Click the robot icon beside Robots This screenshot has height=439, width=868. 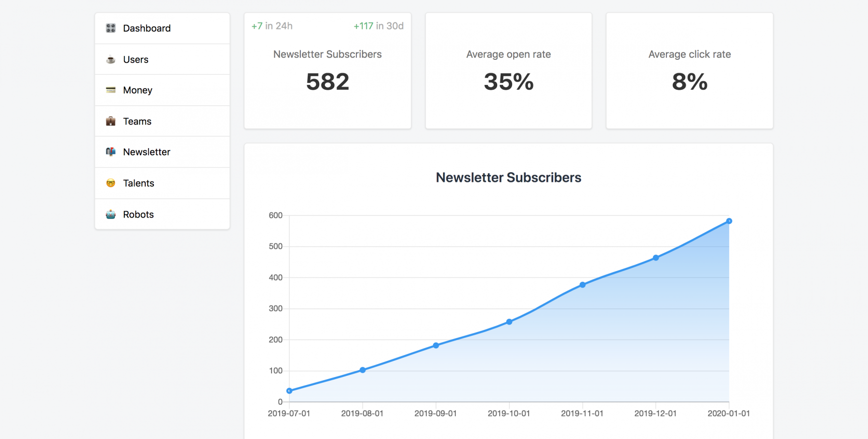(110, 214)
